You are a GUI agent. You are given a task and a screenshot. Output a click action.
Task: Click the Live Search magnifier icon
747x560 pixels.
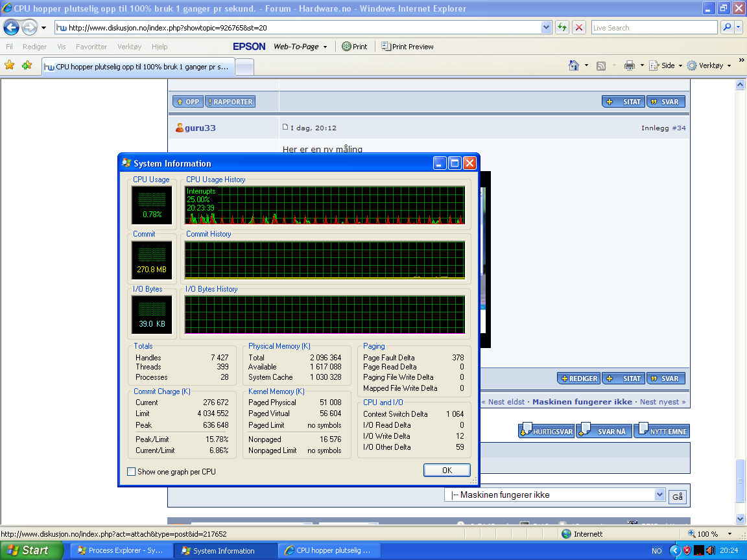pos(727,28)
